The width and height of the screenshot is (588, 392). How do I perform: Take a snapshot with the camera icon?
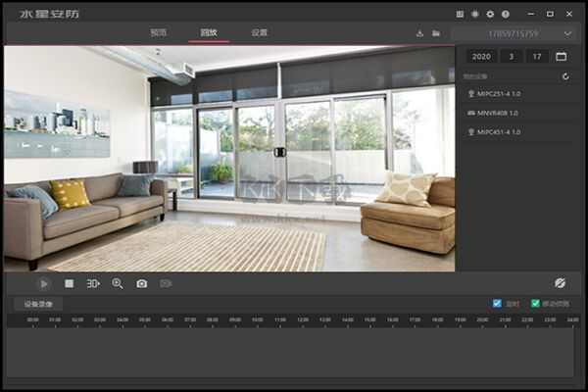[x=142, y=283]
